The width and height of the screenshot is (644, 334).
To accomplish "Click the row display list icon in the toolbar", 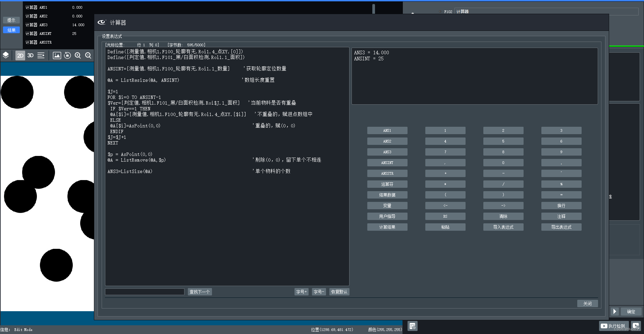I will [41, 55].
